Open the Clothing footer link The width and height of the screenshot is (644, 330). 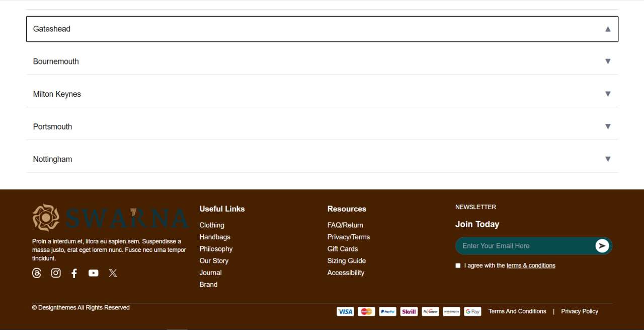point(212,225)
